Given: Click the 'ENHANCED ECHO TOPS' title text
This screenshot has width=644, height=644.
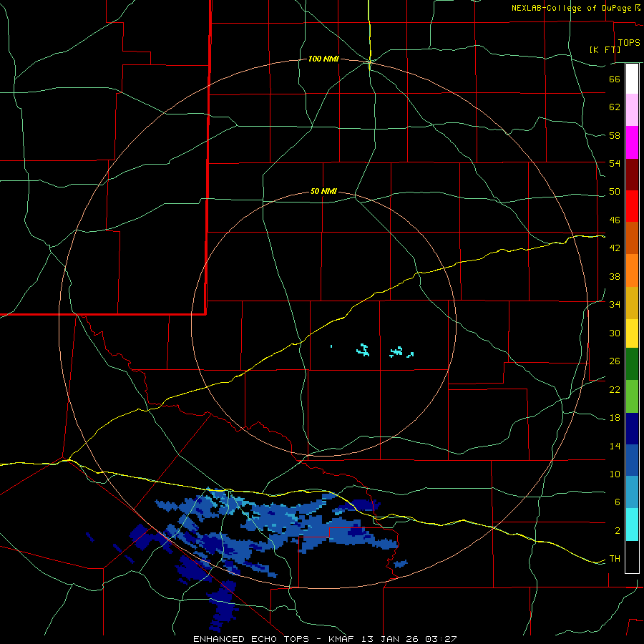Looking at the screenshot, I should coord(251,639).
